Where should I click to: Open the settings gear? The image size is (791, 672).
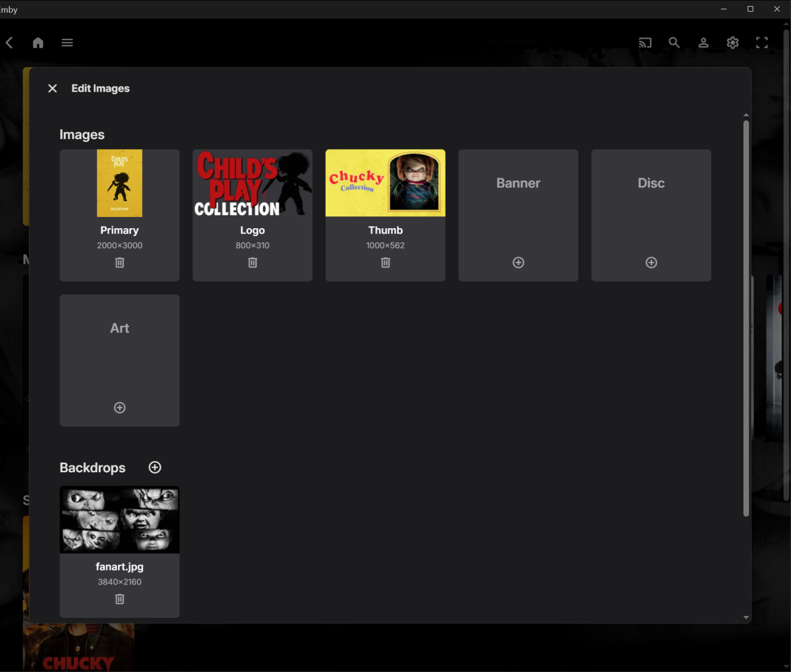733,43
